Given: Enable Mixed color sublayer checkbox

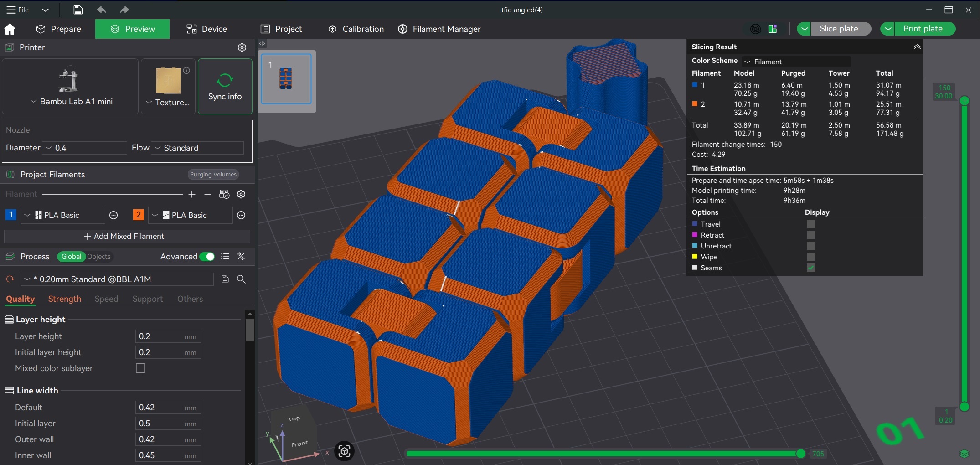Looking at the screenshot, I should pos(141,368).
